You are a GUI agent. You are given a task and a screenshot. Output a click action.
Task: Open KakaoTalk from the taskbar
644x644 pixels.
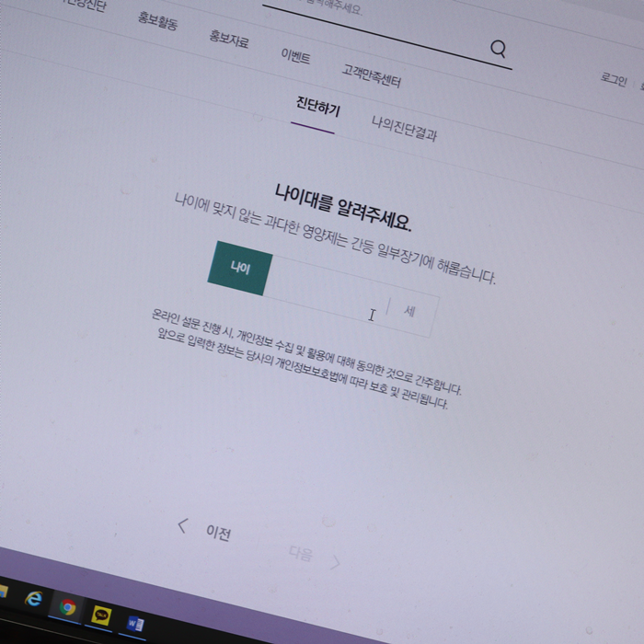click(x=101, y=615)
